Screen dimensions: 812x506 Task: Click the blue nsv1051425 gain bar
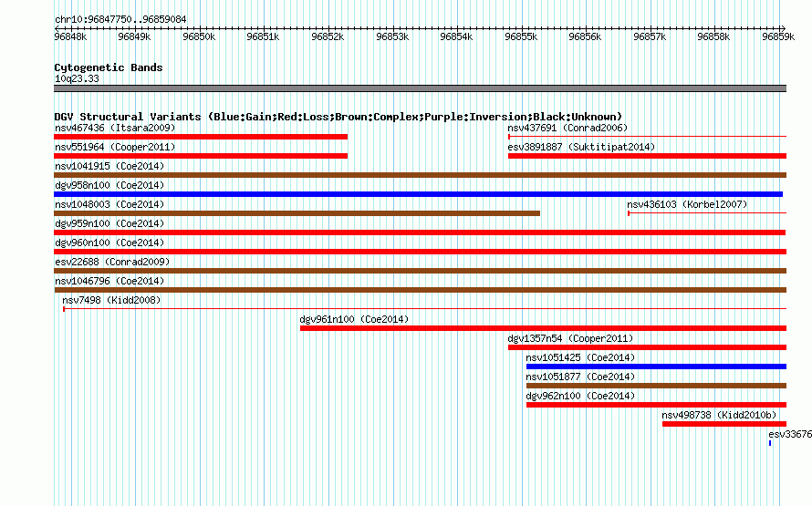pos(656,367)
